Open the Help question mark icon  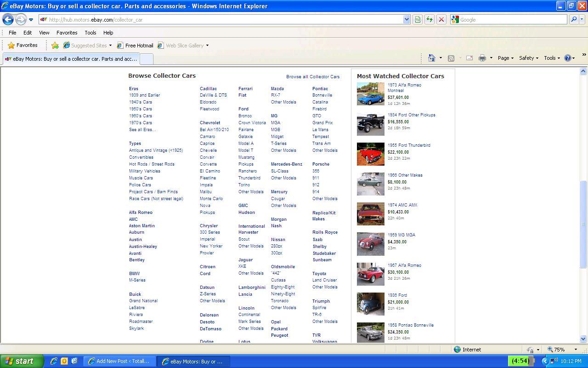[568, 58]
